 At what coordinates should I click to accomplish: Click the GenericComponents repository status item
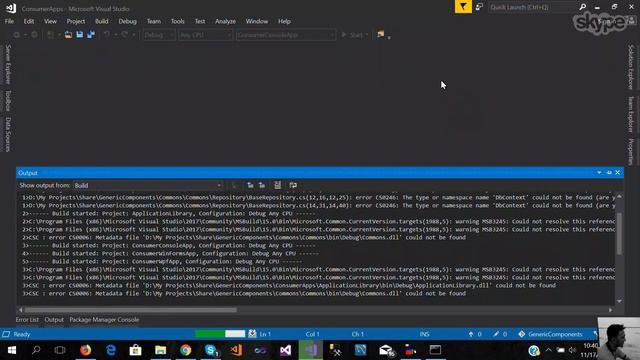tap(551, 334)
